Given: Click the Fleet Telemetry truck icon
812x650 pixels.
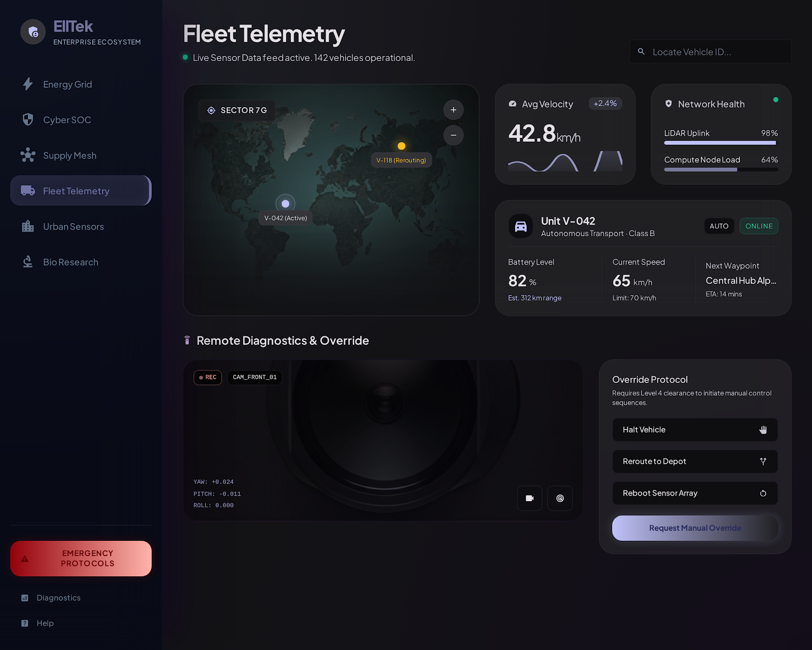Looking at the screenshot, I should coord(29,191).
